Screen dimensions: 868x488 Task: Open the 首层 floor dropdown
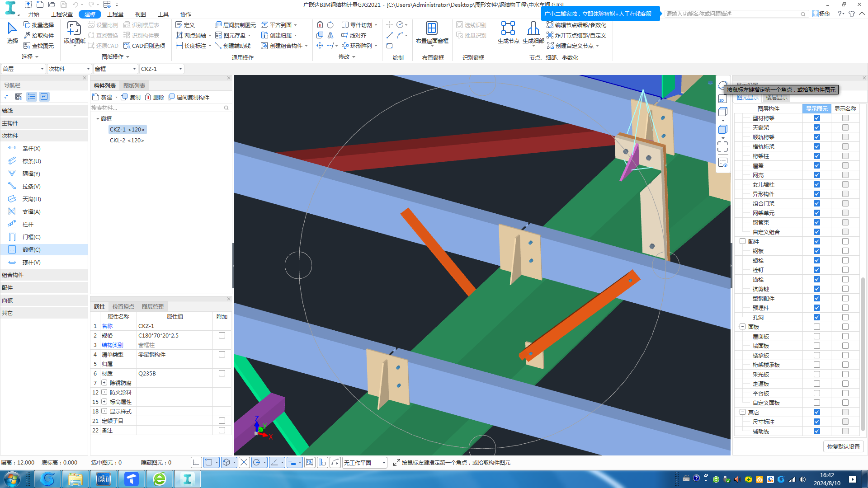pos(23,69)
